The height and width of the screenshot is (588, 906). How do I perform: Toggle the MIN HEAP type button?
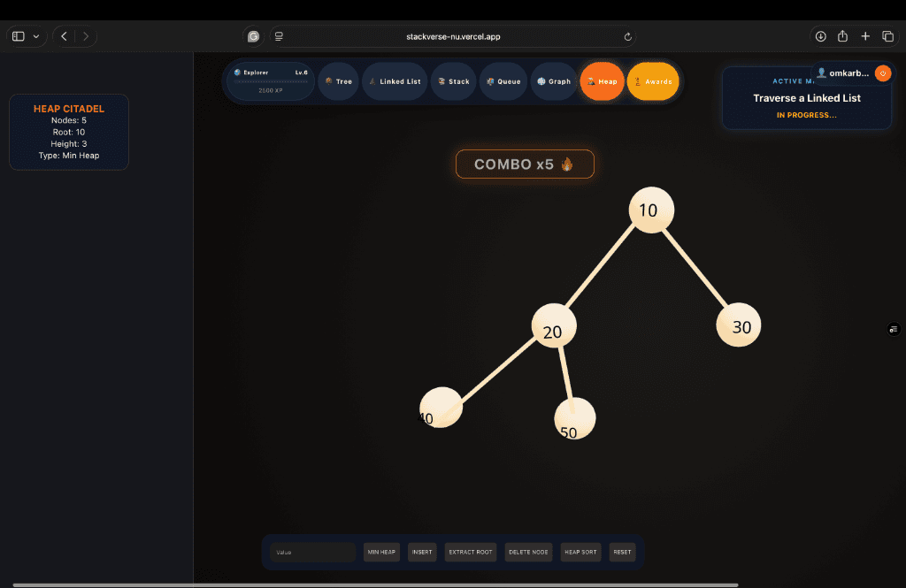tap(381, 552)
